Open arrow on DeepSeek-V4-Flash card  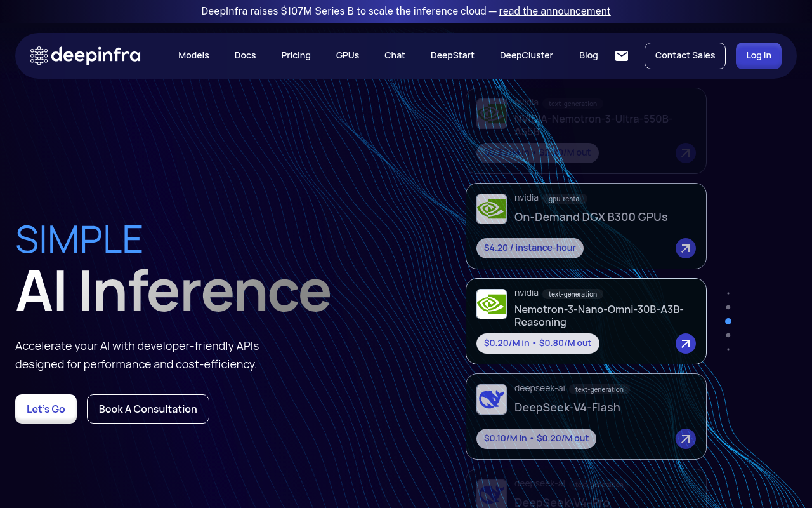(x=686, y=439)
